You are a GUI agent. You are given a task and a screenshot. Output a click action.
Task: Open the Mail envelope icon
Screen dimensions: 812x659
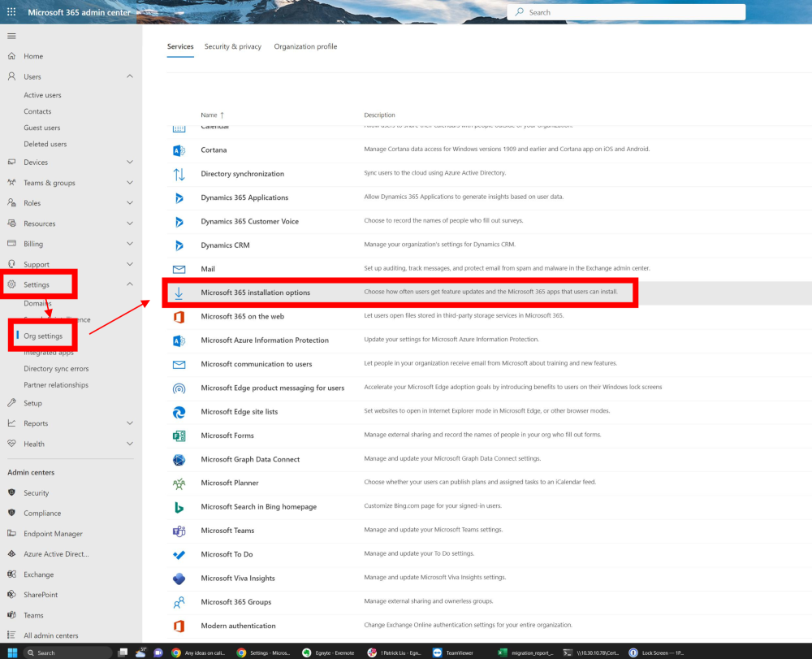point(179,268)
